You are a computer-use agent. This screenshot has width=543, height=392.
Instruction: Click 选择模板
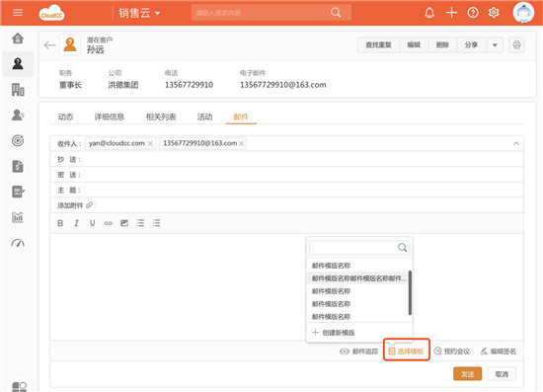pos(406,352)
